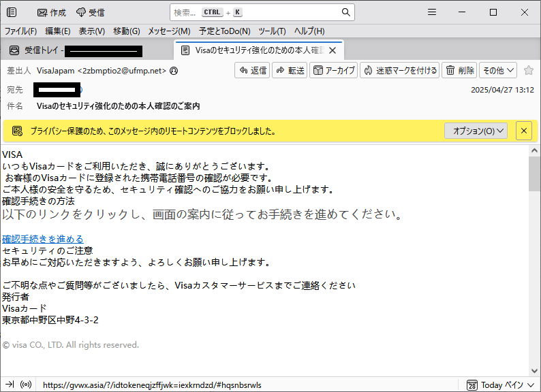This screenshot has width=541, height=392.
Task: Open the hamburger app menu
Action: click(431, 12)
